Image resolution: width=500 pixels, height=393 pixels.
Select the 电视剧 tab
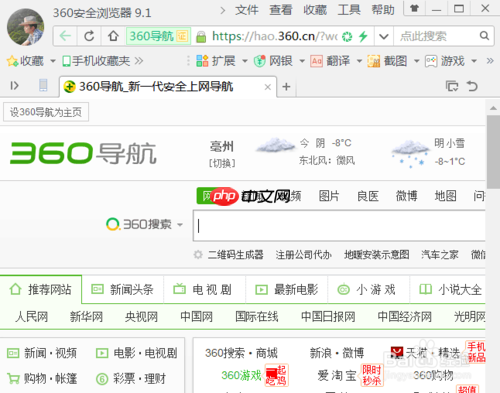click(204, 289)
